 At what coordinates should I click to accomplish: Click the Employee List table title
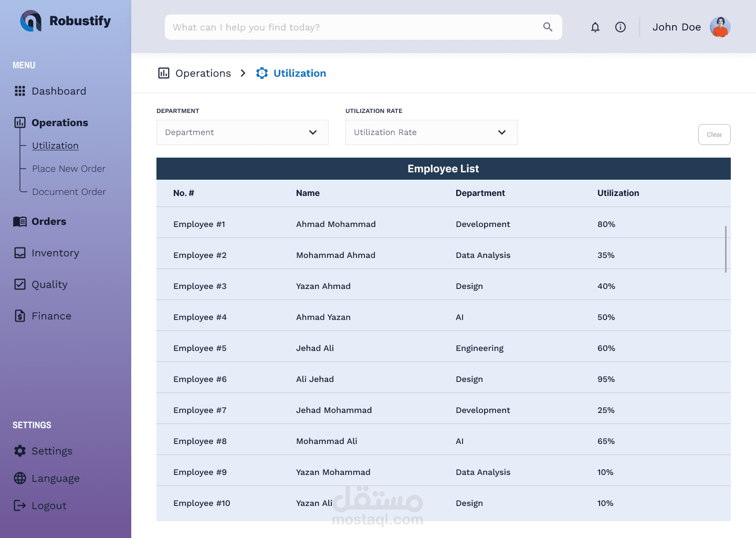coord(443,169)
